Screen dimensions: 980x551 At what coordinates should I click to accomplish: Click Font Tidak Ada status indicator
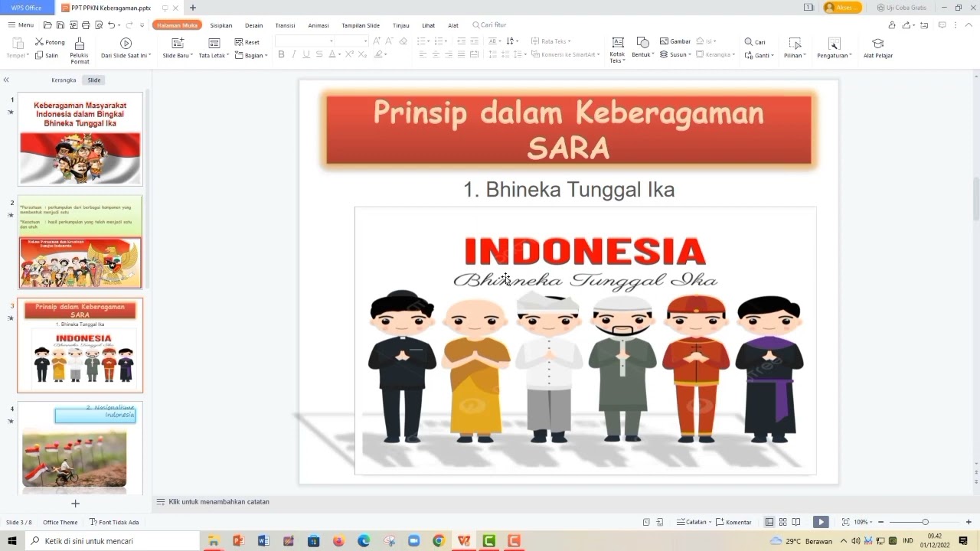tap(114, 522)
